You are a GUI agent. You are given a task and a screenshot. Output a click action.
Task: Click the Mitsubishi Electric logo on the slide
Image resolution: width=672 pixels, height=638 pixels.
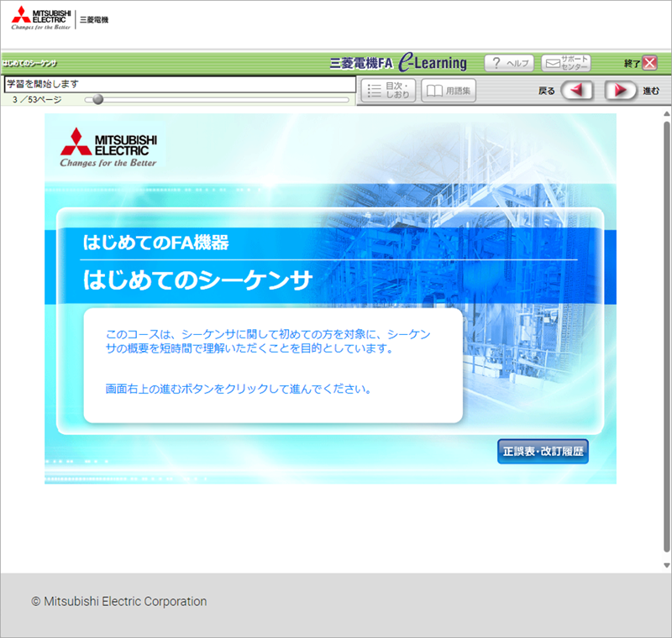[108, 149]
